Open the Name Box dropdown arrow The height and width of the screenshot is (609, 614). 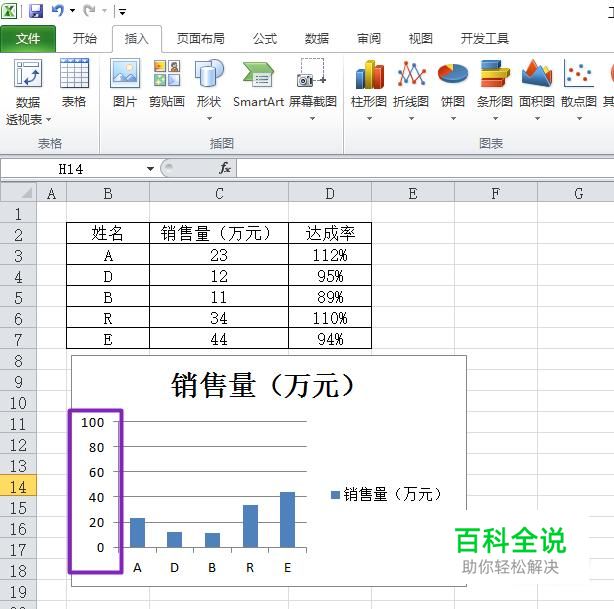coord(150,169)
